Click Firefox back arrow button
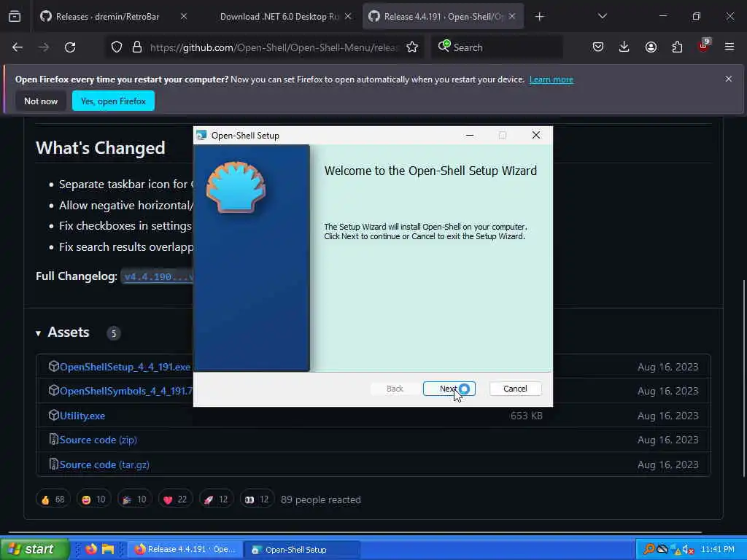747x560 pixels. (18, 47)
